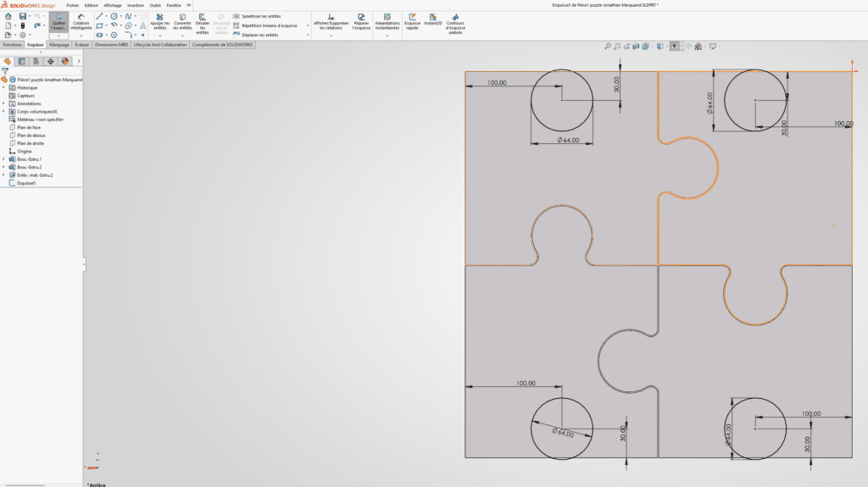Toggle Contours d'esquisse ombrés

[455, 24]
